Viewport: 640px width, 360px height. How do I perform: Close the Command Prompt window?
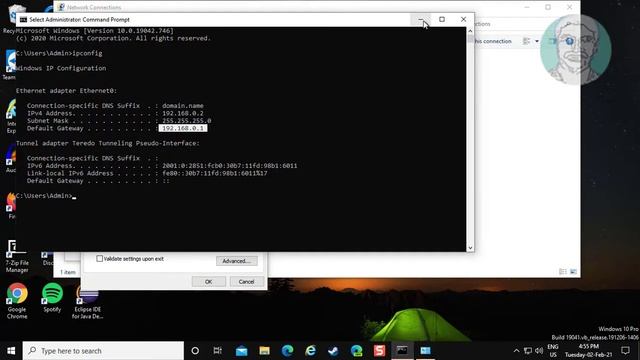463,19
